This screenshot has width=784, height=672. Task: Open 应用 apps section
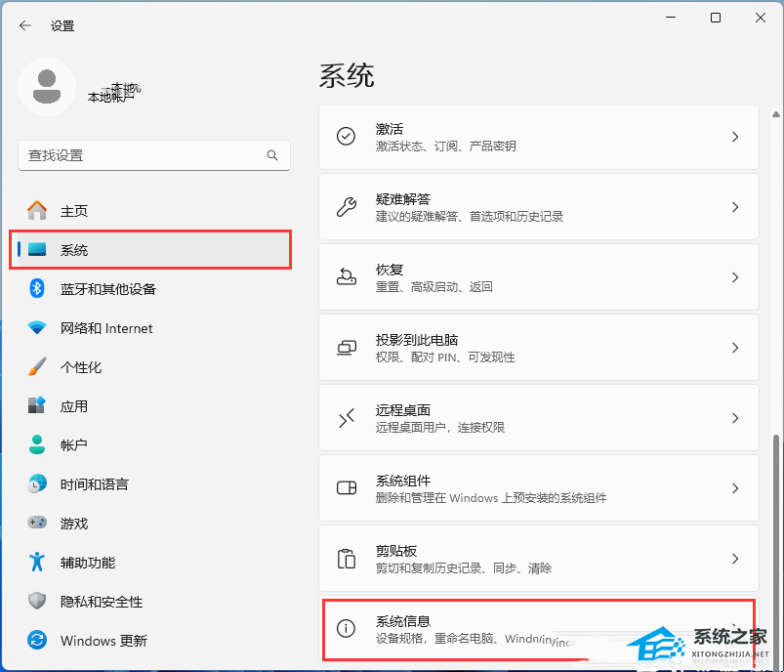pos(74,406)
